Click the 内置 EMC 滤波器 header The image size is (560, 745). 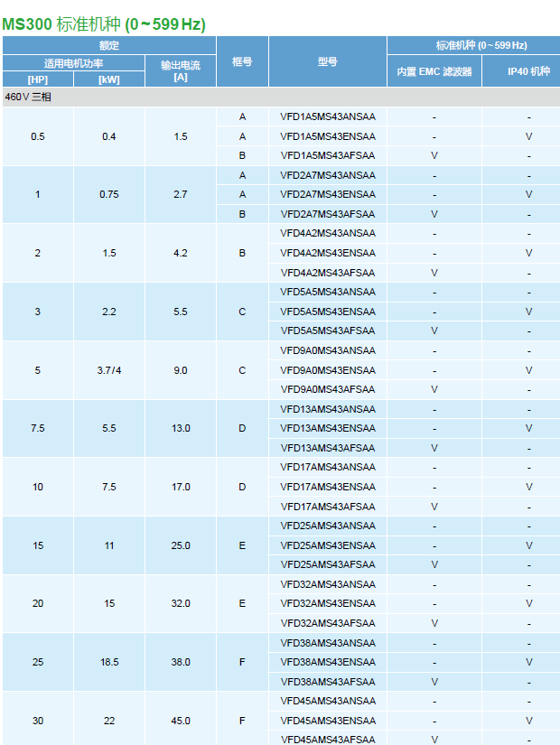click(x=434, y=71)
